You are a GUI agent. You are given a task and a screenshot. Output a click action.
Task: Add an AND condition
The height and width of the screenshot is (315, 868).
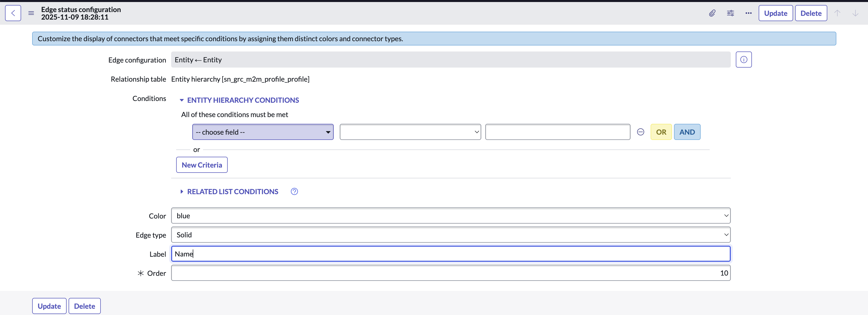point(687,132)
